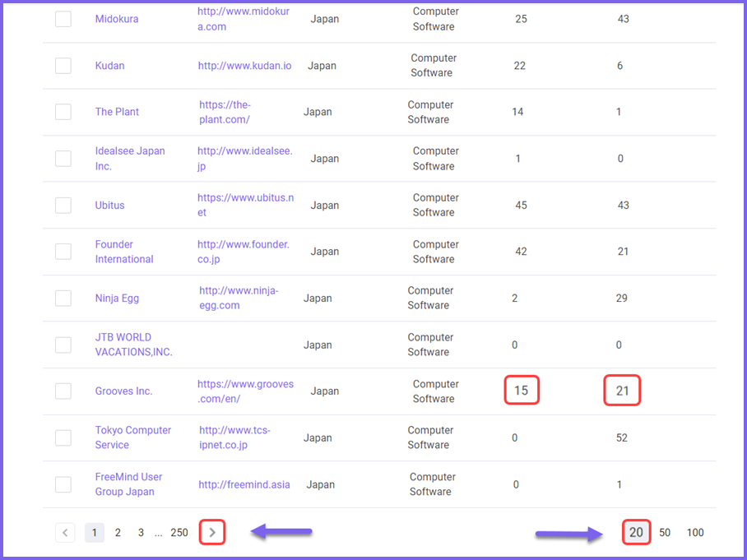Click the Japan cell in Kudan row

pos(322,66)
